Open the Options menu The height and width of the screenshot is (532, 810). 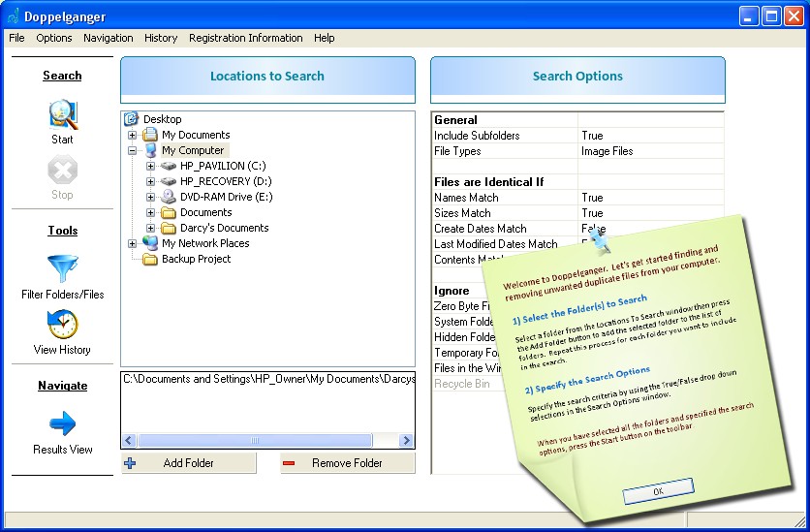[53, 38]
